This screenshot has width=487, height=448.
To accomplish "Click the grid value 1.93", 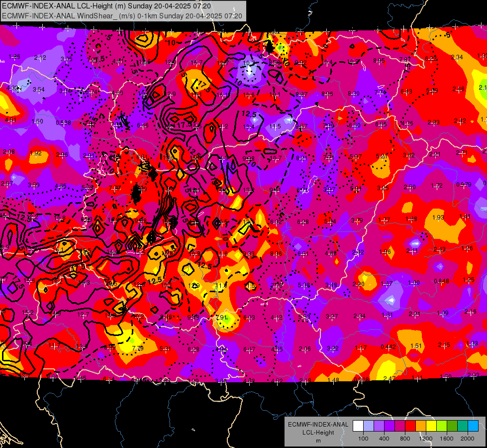I will tap(438, 218).
